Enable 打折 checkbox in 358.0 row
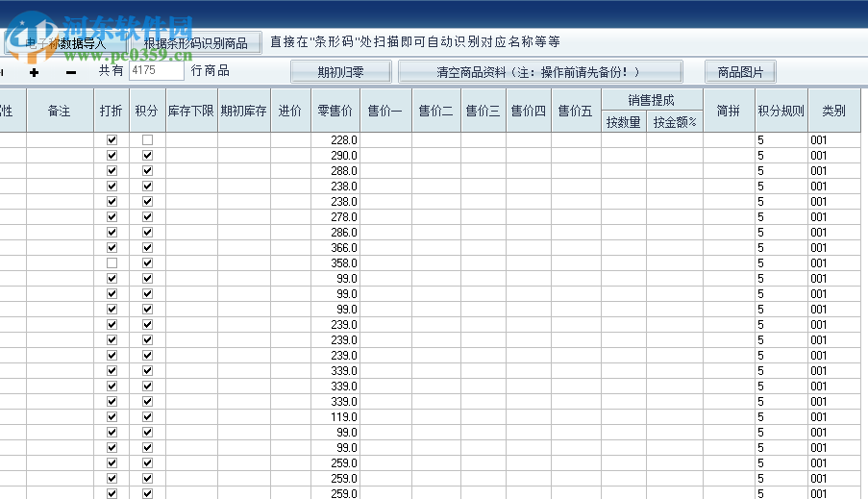The width and height of the screenshot is (868, 499). pyautogui.click(x=112, y=262)
